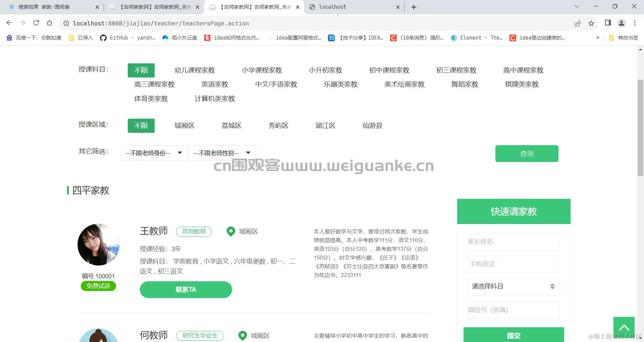644x342 pixels.
Task: Filter by 初中课程家教
Action: coord(389,70)
